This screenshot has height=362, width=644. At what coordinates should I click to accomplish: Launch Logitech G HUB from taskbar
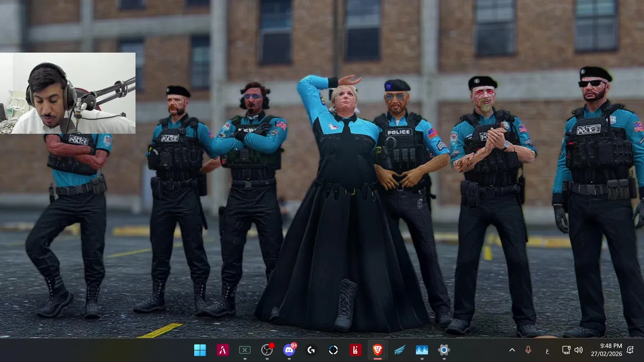pos(311,350)
